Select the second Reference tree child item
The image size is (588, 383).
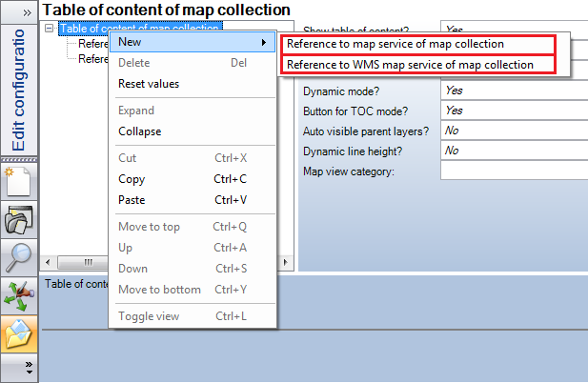(x=93, y=59)
